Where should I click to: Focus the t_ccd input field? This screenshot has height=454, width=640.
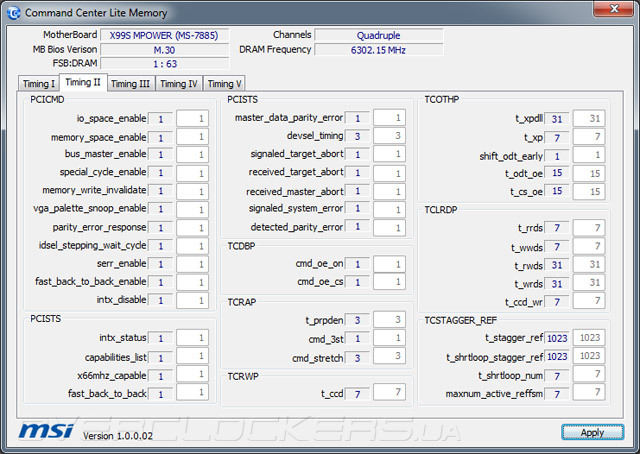click(x=389, y=392)
